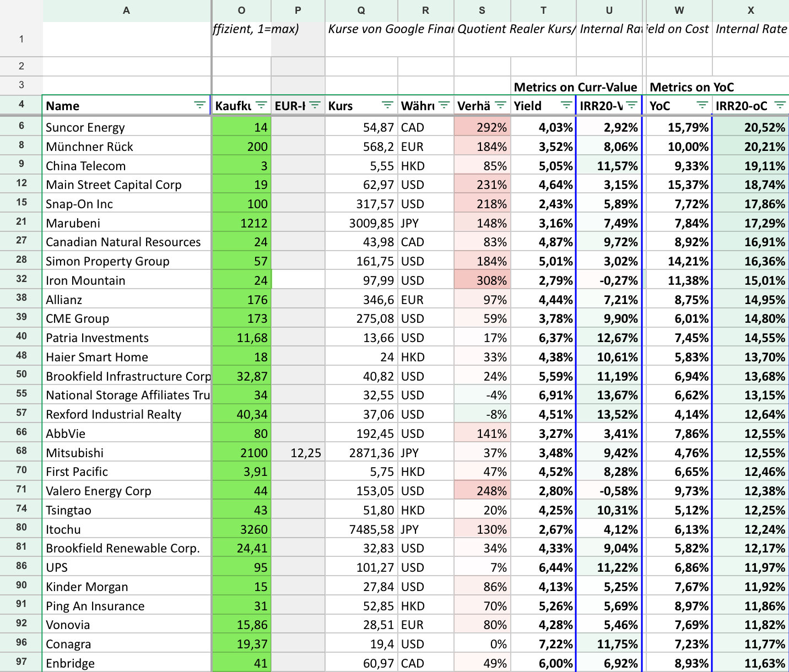The image size is (789, 672).
Task: Click the 'Metrics on Curr-Value' heading cell
Action: click(x=576, y=86)
